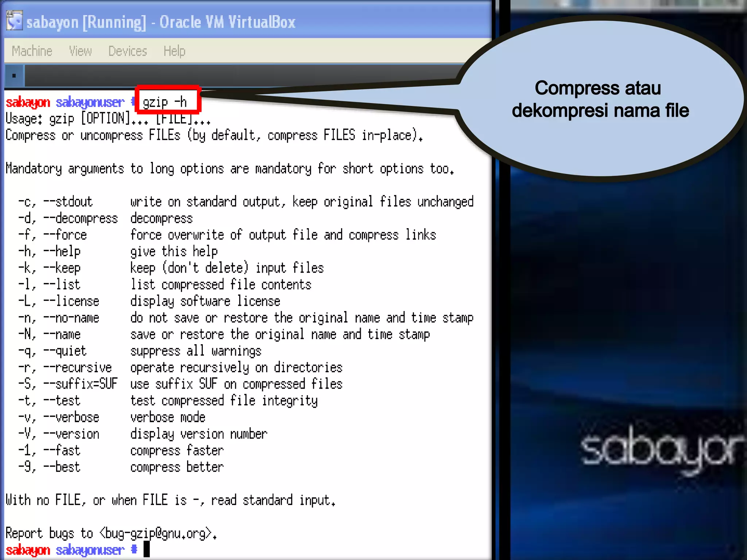This screenshot has width=747, height=560.
Task: Click the '--recursive' option text
Action: 77,367
